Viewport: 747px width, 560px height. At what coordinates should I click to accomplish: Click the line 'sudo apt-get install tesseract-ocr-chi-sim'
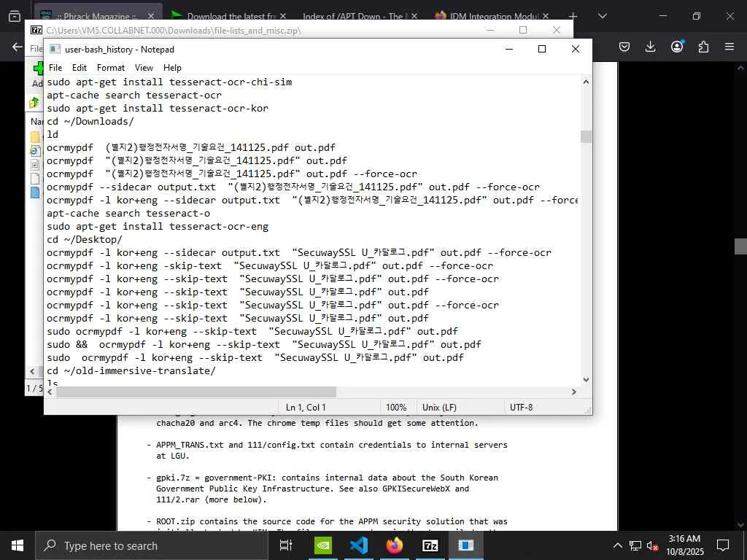click(x=169, y=82)
